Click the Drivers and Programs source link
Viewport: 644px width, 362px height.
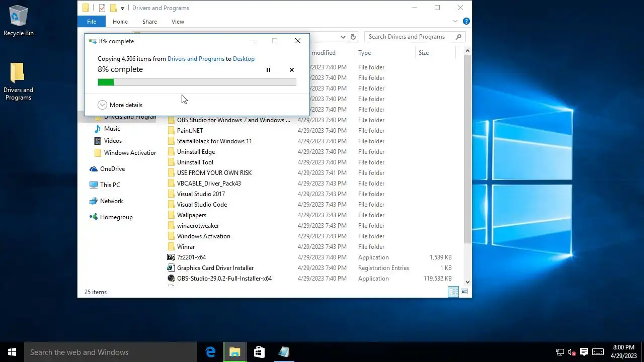(196, 59)
